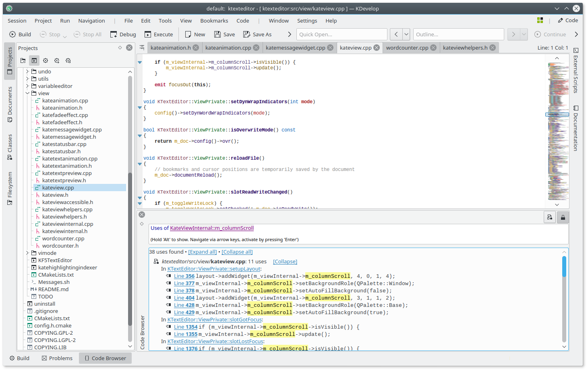Screen dimensions: 588x371
Task: Expand the utils folder
Action: pos(27,79)
